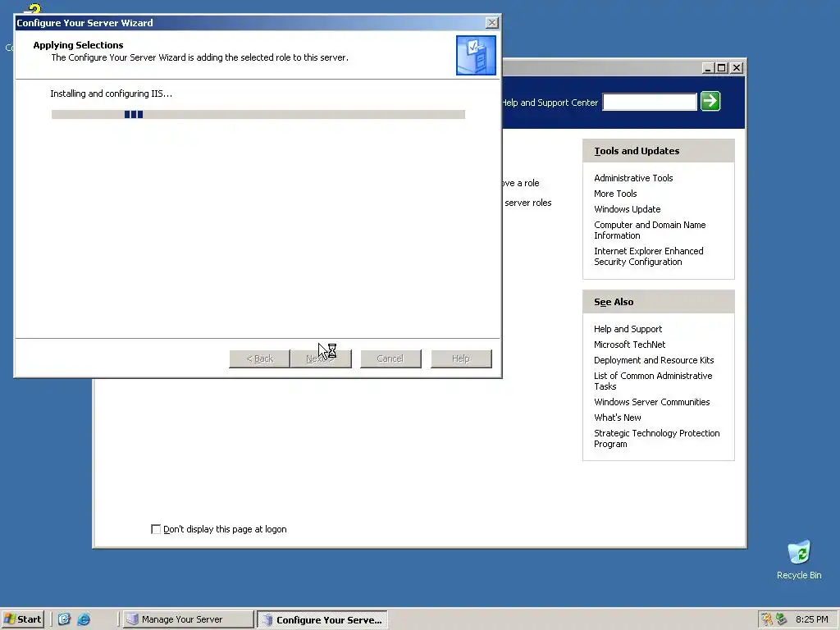
Task: Minimize the Manage Your Server window
Action: pyautogui.click(x=708, y=68)
